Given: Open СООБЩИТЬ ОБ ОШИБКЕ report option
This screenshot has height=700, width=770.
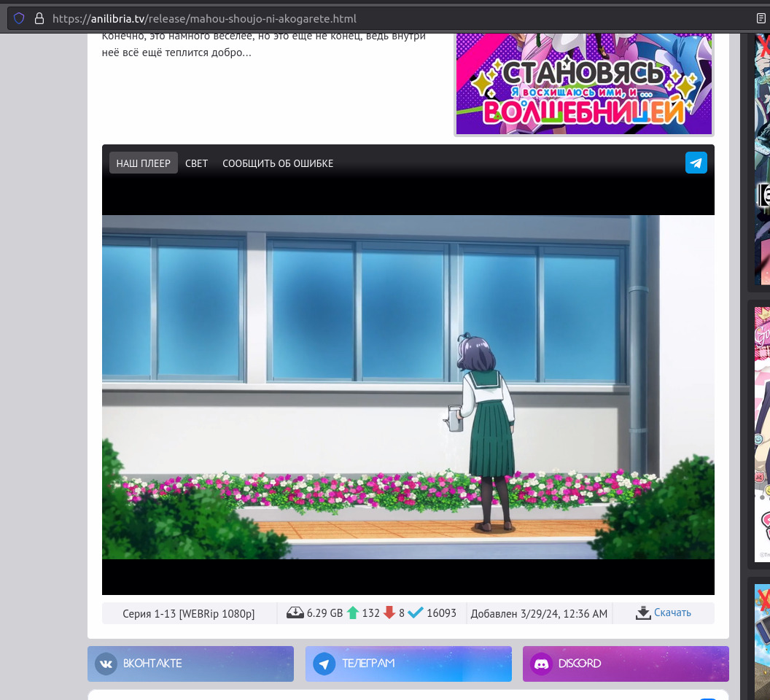Looking at the screenshot, I should coord(278,163).
